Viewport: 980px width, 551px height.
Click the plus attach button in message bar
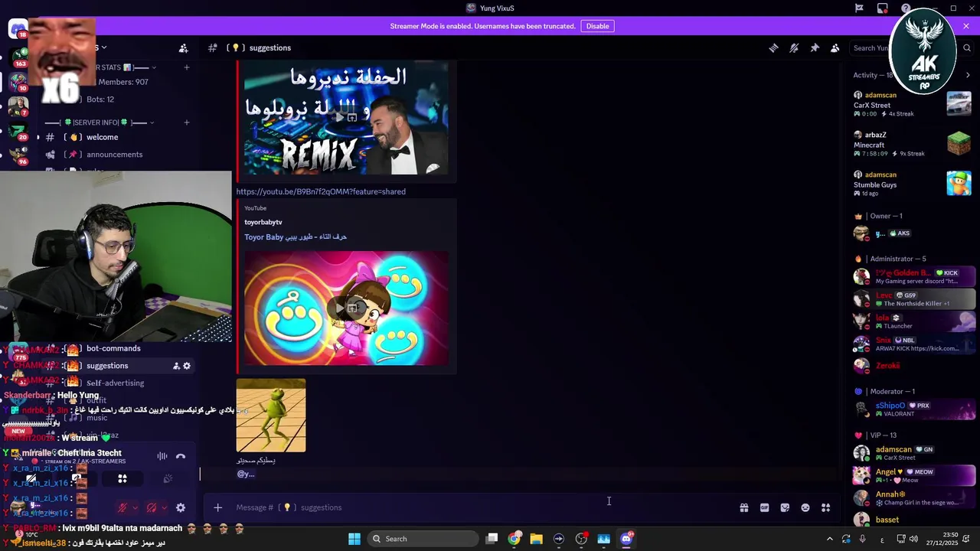[217, 507]
